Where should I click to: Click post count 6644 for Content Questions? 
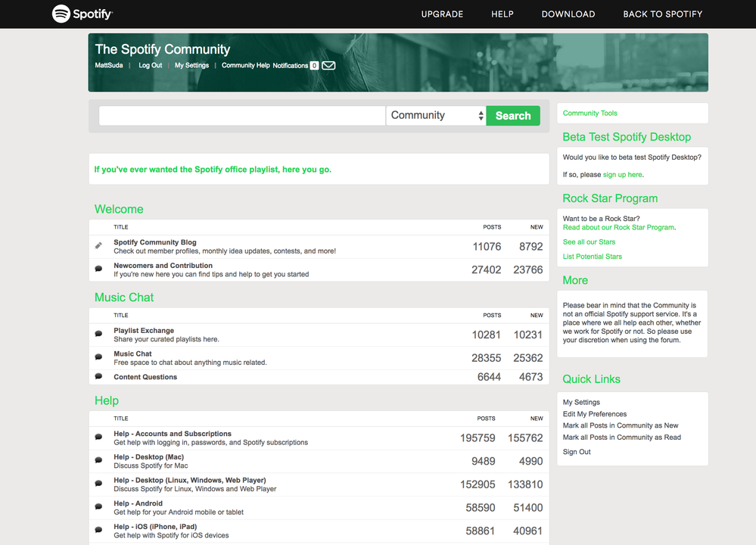click(489, 377)
